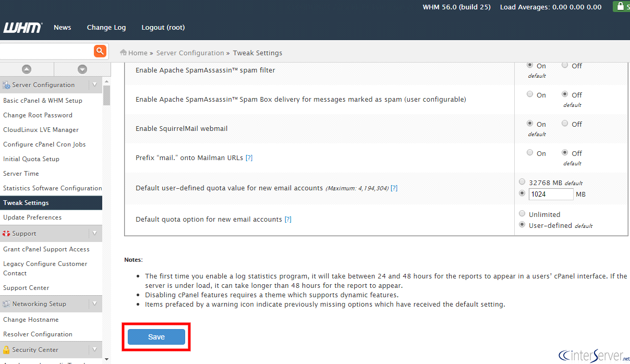Collapse the Networking Setup section arrow

[x=94, y=304]
